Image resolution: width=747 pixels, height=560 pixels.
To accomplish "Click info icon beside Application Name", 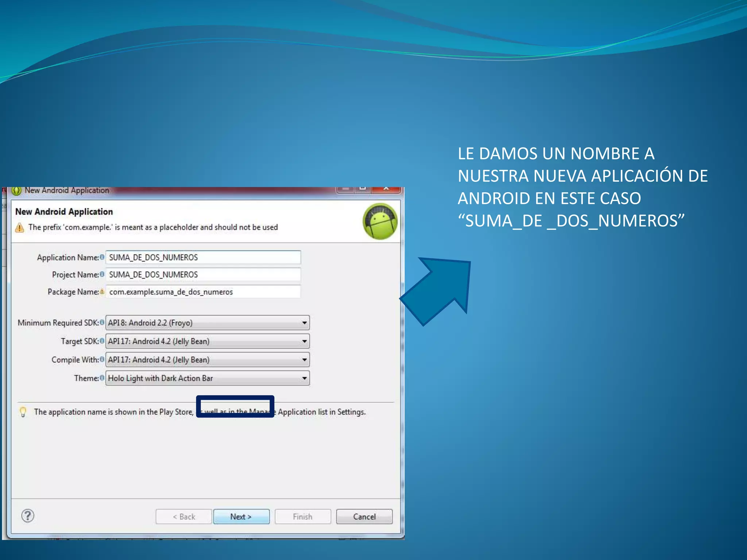I will click(102, 257).
